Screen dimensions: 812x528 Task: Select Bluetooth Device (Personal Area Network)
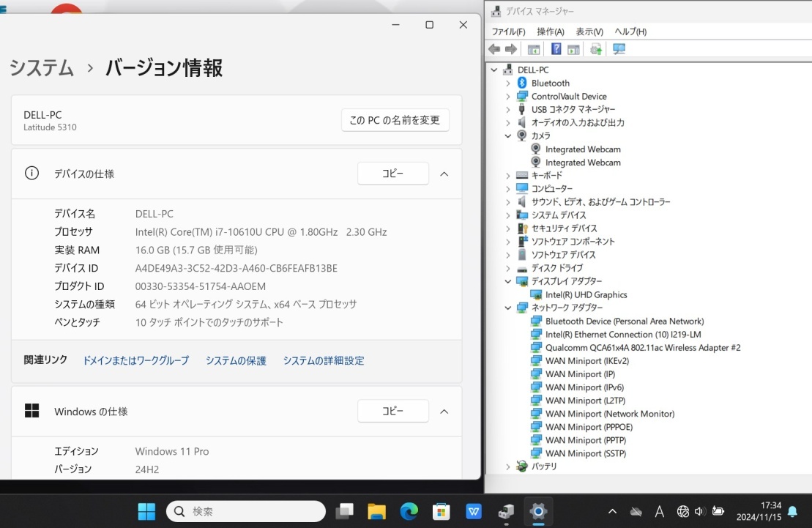coord(624,321)
